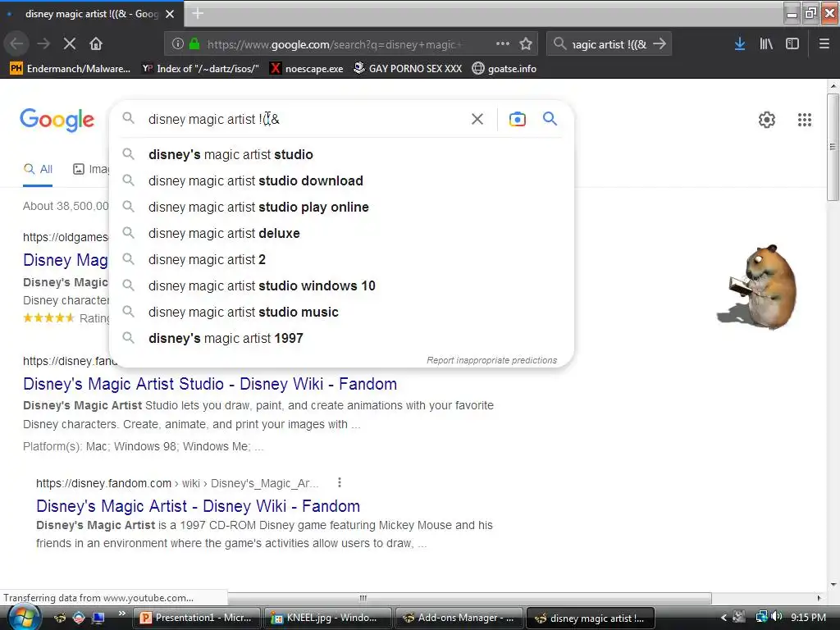The height and width of the screenshot is (630, 840).
Task: Adjust volume from the tray speaker icon
Action: pos(778,617)
